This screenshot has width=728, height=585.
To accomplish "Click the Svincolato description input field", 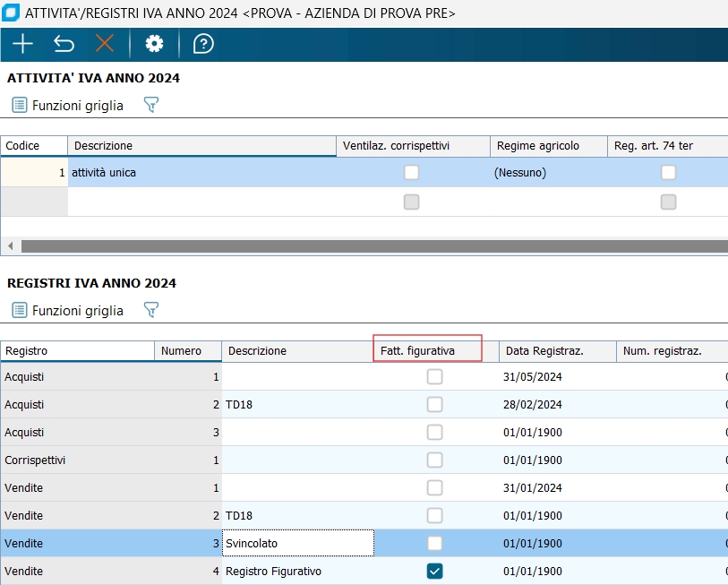I will (297, 544).
